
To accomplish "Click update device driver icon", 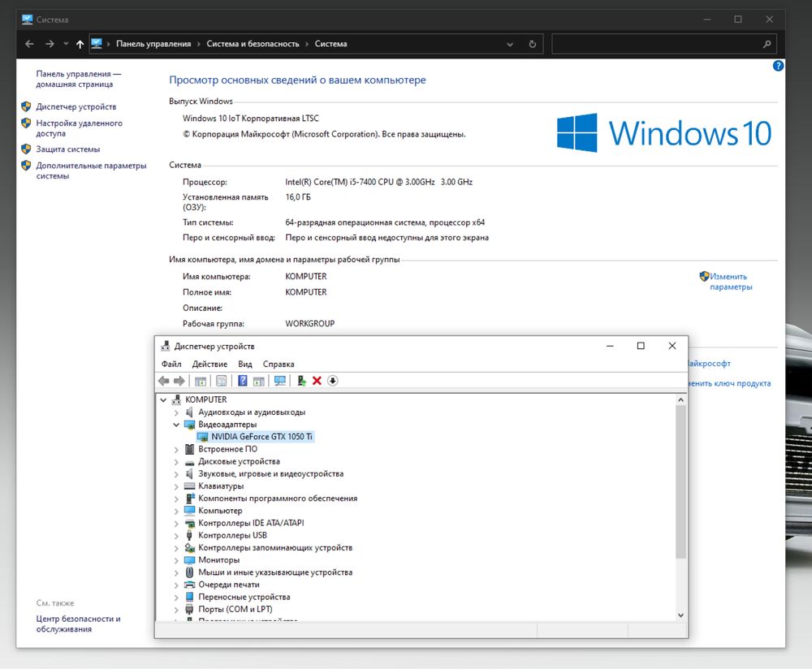I will (301, 381).
